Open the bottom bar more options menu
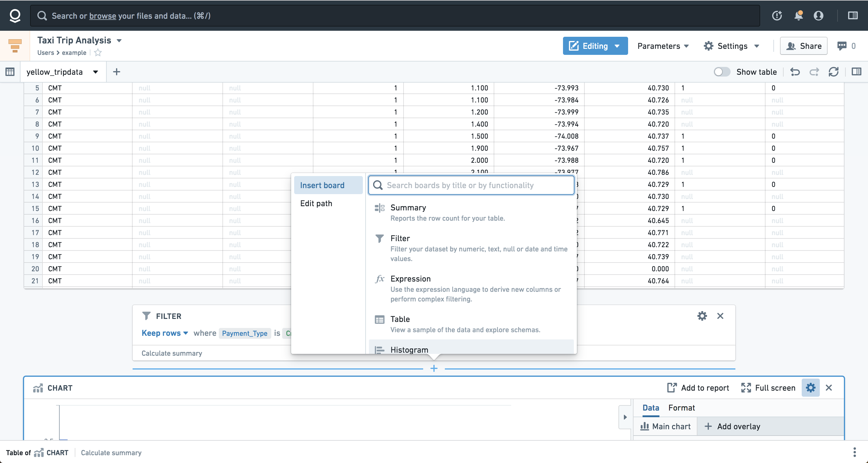 pos(854,452)
